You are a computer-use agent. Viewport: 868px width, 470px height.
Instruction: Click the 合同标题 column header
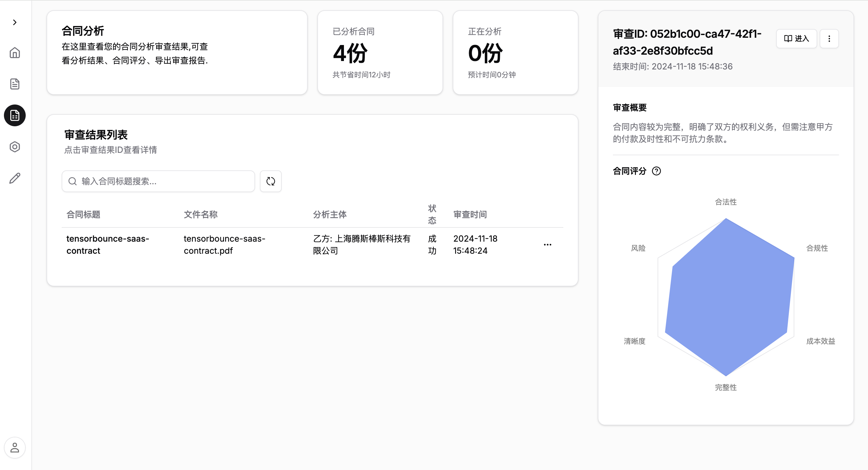(83, 214)
